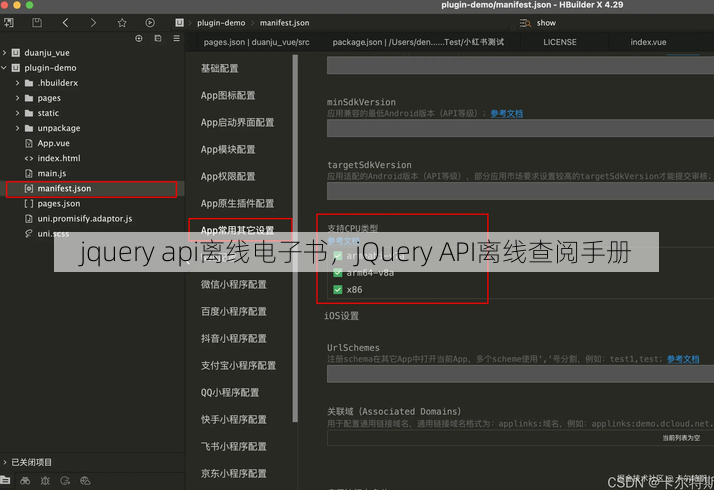Open 基础配置 settings section

(219, 69)
